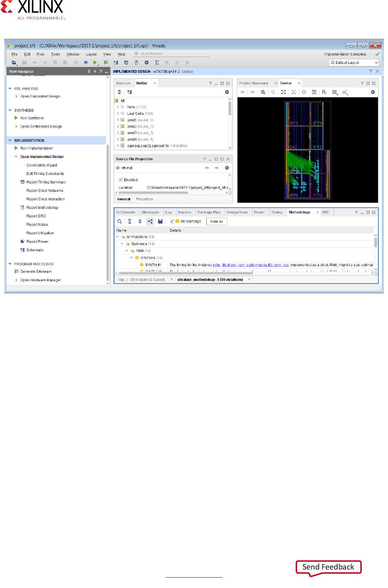The height and width of the screenshot is (588, 388).
Task: Toggle routing resources icon in Device toolbar
Action: point(314,92)
